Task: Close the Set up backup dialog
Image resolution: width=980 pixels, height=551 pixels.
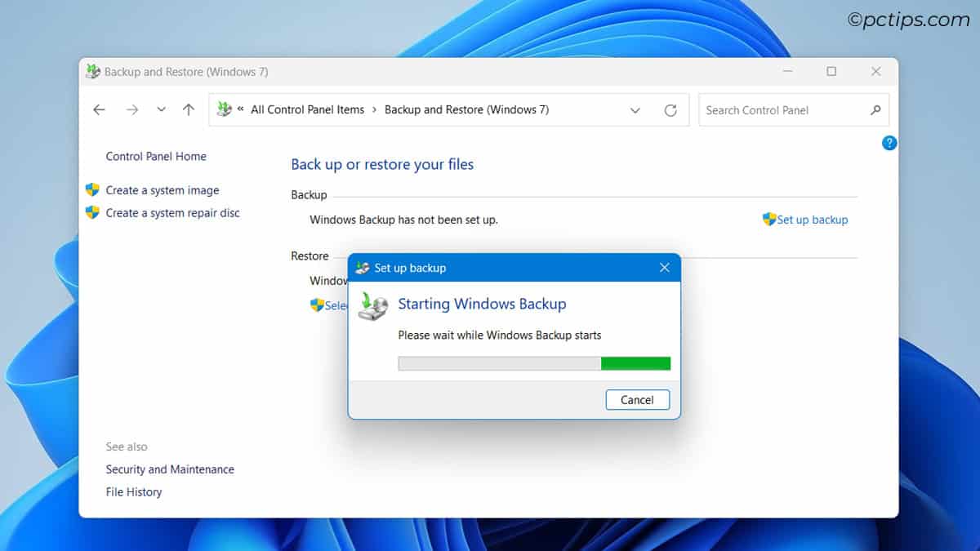Action: pyautogui.click(x=665, y=268)
